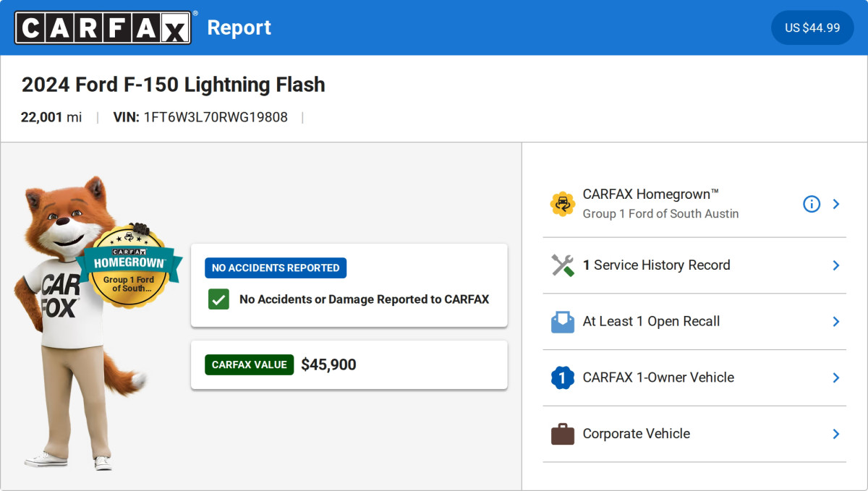Click the CARFAX logo in header
The image size is (868, 491).
pos(103,27)
